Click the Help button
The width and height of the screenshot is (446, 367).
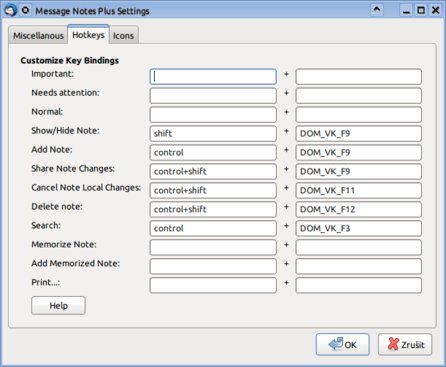coord(58,305)
